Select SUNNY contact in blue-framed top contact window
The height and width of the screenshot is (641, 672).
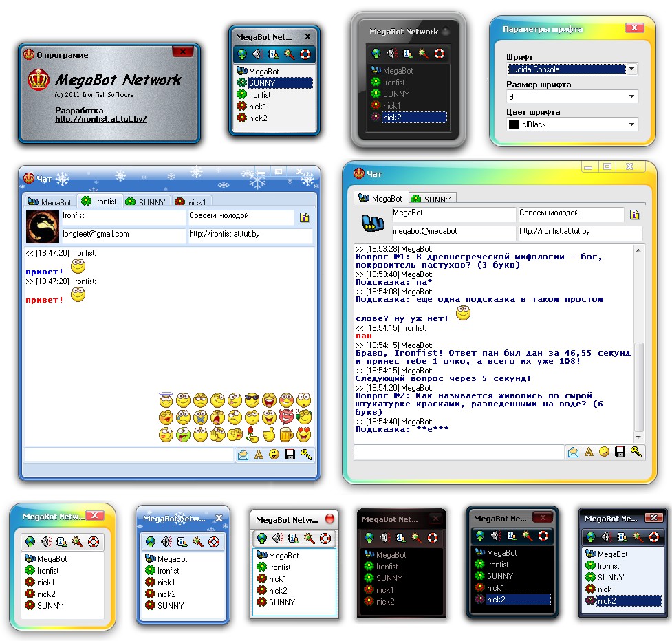coord(274,83)
